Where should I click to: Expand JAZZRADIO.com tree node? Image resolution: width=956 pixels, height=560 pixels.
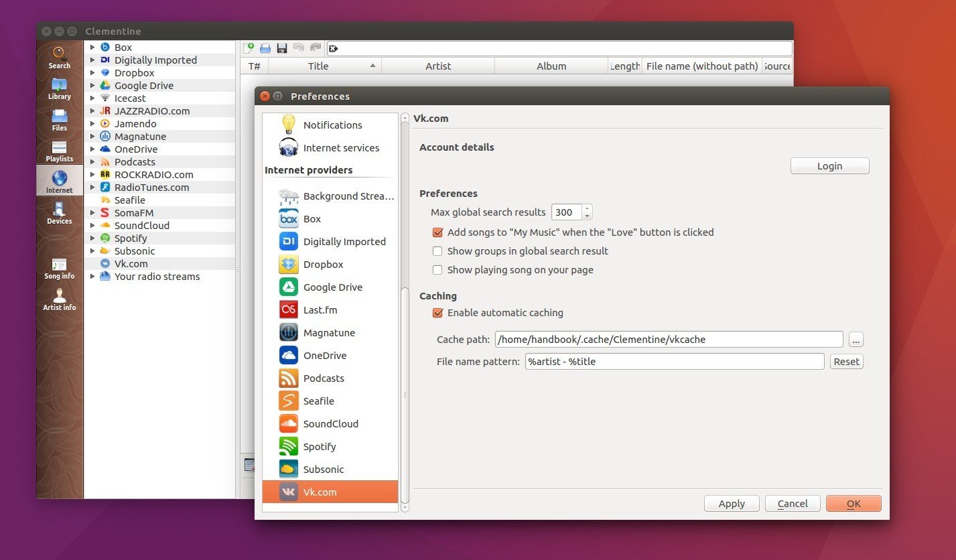click(93, 111)
